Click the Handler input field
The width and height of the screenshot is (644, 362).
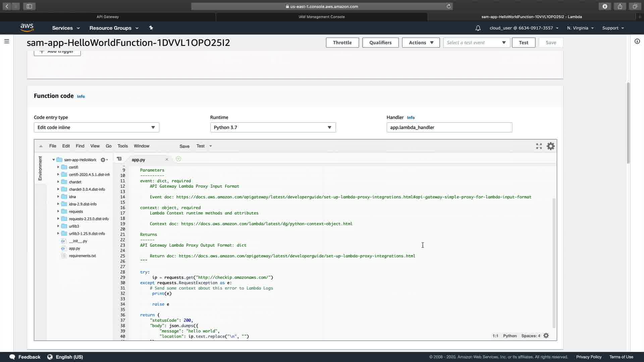[x=449, y=127]
